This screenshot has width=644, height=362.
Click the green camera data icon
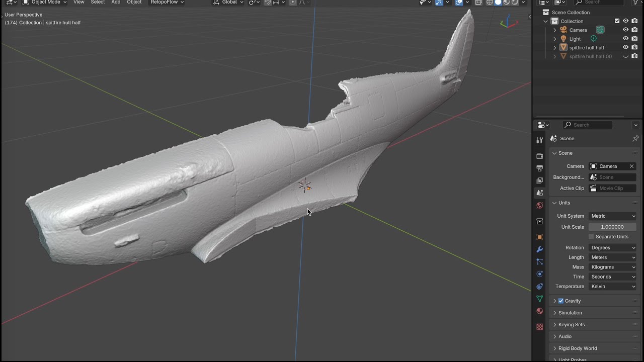click(x=600, y=30)
